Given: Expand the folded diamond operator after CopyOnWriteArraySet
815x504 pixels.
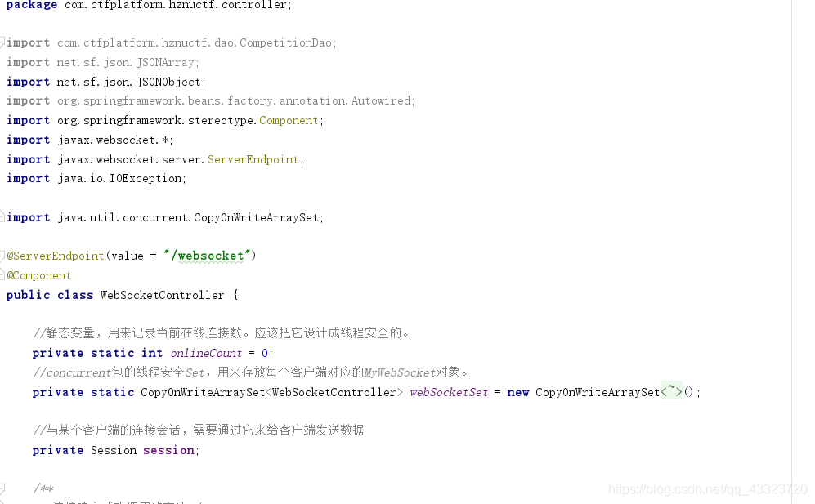Looking at the screenshot, I should [x=671, y=390].
